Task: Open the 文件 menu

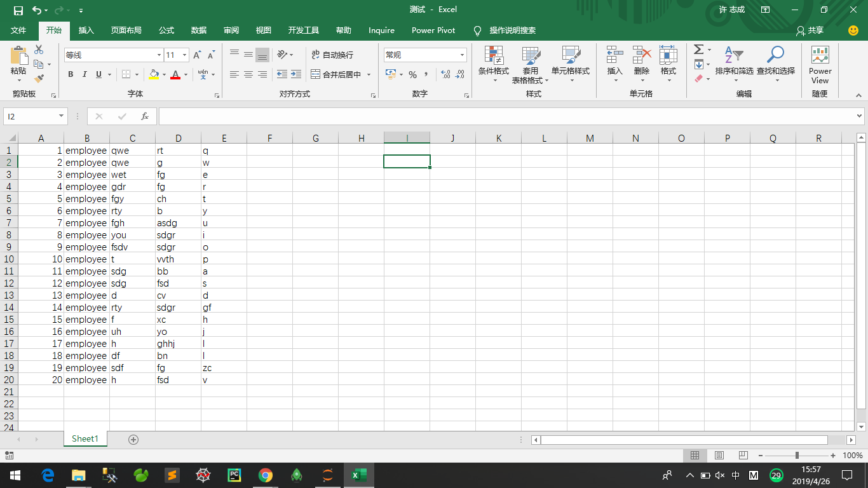Action: (19, 30)
